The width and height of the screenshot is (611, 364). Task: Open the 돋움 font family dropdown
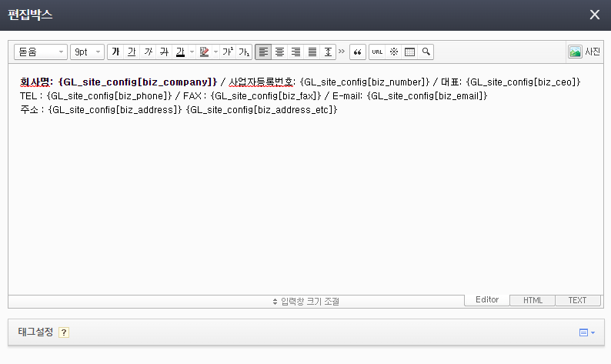click(x=41, y=52)
